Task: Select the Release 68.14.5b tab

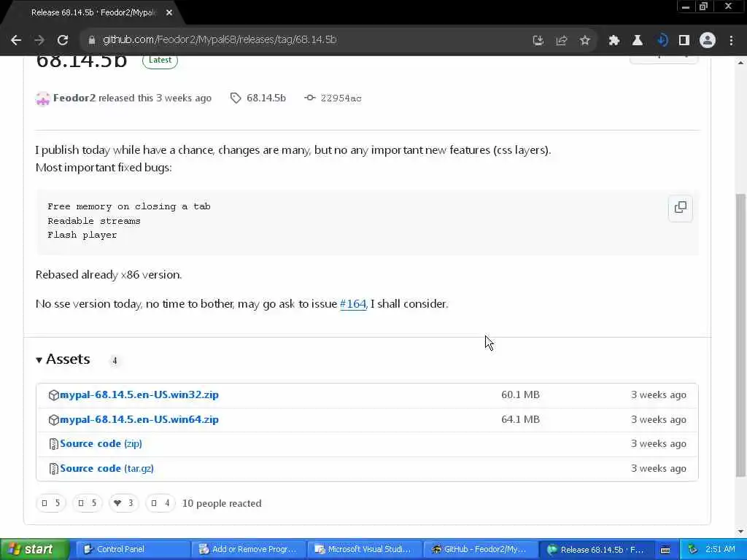Action: pos(94,13)
